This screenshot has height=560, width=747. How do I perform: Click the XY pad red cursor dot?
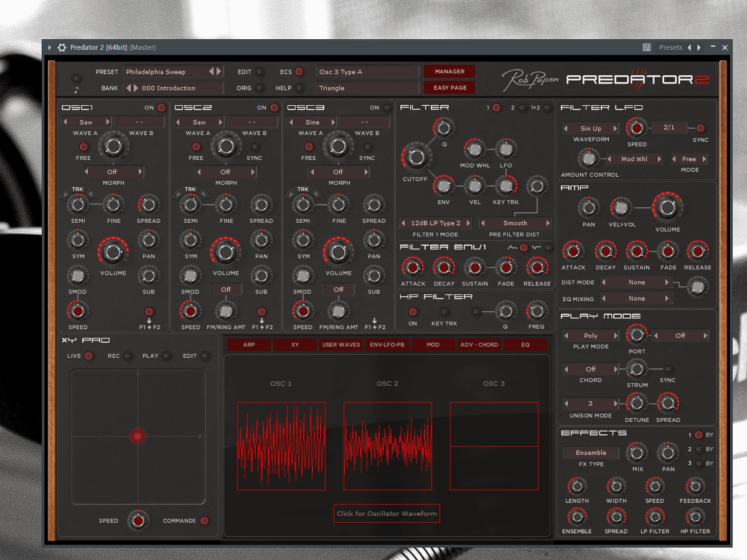138,436
